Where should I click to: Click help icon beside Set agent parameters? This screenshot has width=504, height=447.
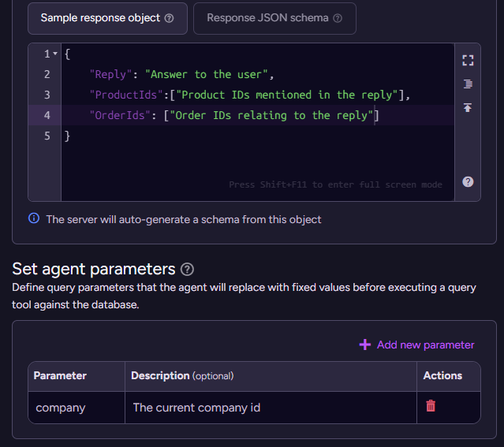[x=187, y=269]
